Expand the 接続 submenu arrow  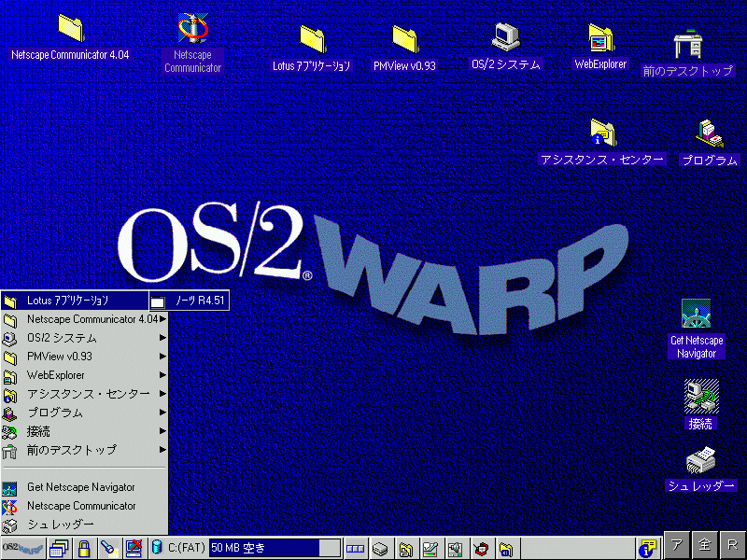pos(162,431)
